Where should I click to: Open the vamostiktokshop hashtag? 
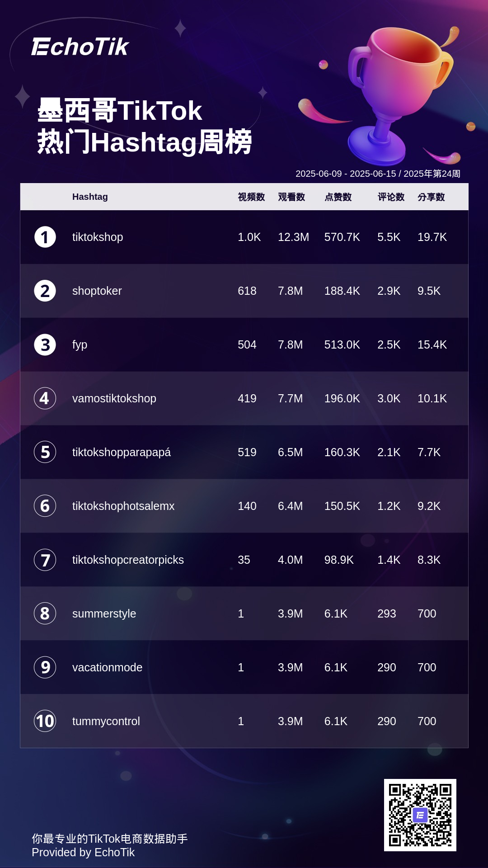coord(114,398)
